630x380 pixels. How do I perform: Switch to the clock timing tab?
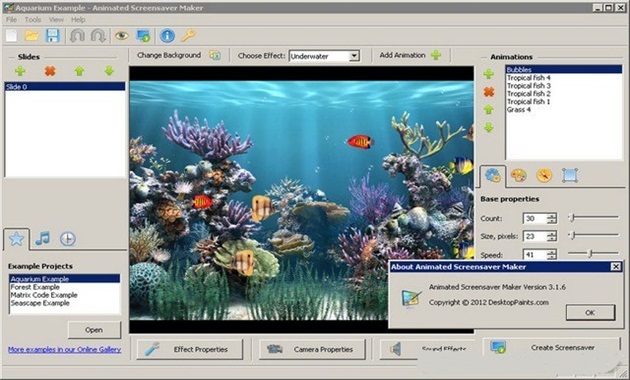click(x=68, y=239)
